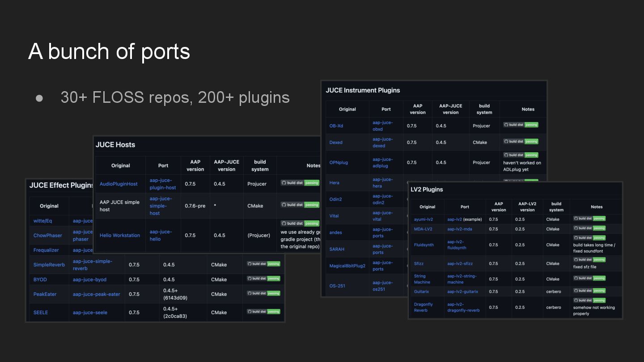Open the MDA-LV2 link
This screenshot has height=362, width=644.
coord(423,229)
